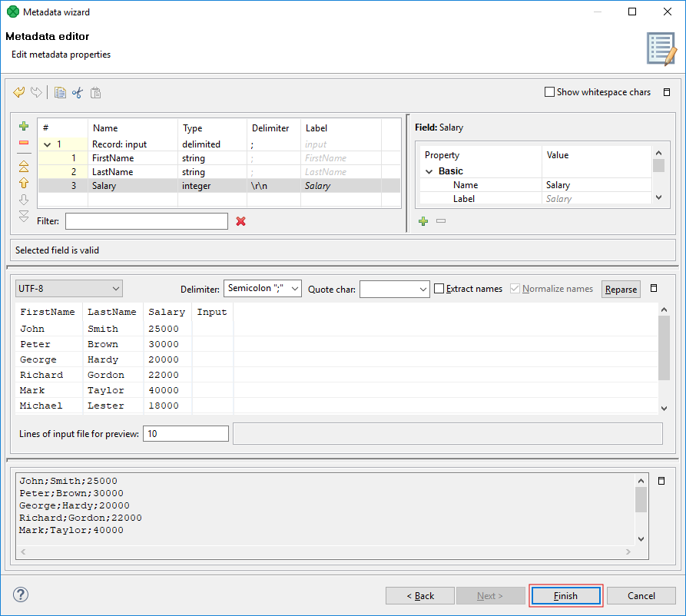Viewport: 686px width, 616px height.
Task: Click the Cut scissors icon
Action: (x=78, y=93)
